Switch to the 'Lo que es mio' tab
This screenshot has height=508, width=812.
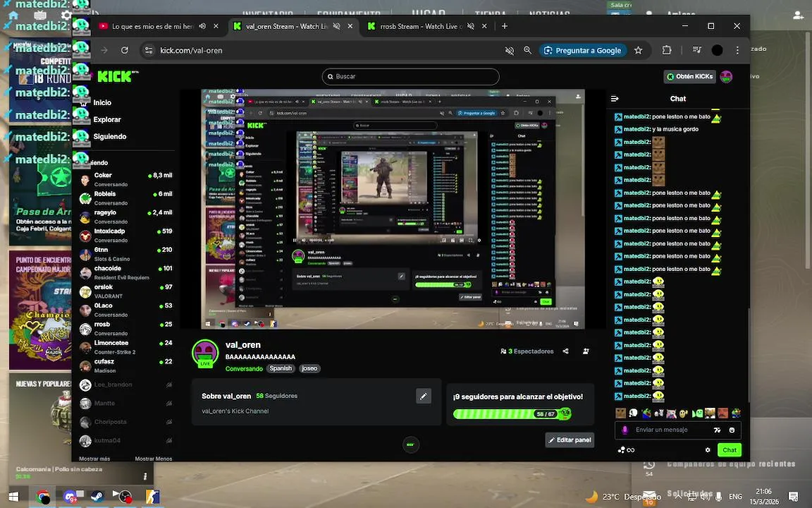point(152,26)
